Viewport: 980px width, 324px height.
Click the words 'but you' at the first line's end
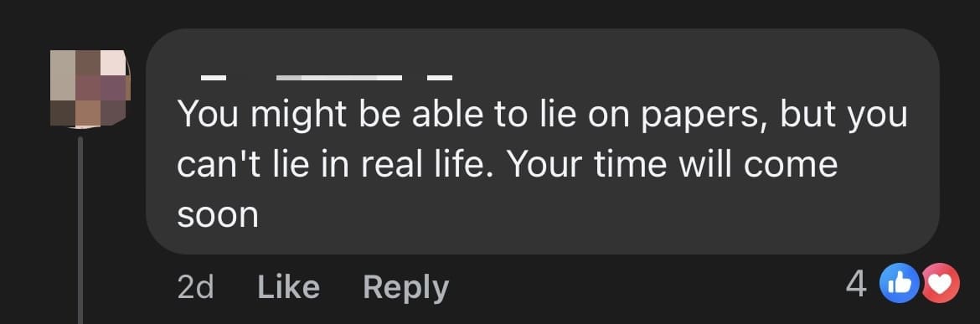[843, 115]
